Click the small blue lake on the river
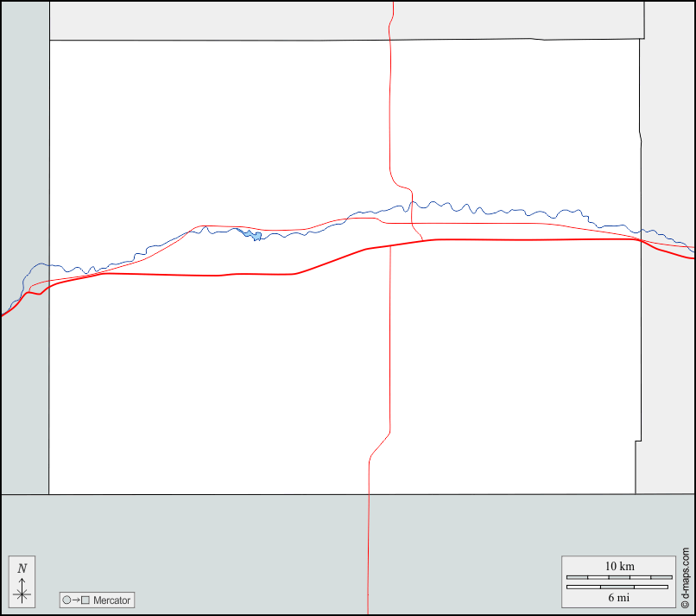This screenshot has height=616, width=696. point(253,235)
